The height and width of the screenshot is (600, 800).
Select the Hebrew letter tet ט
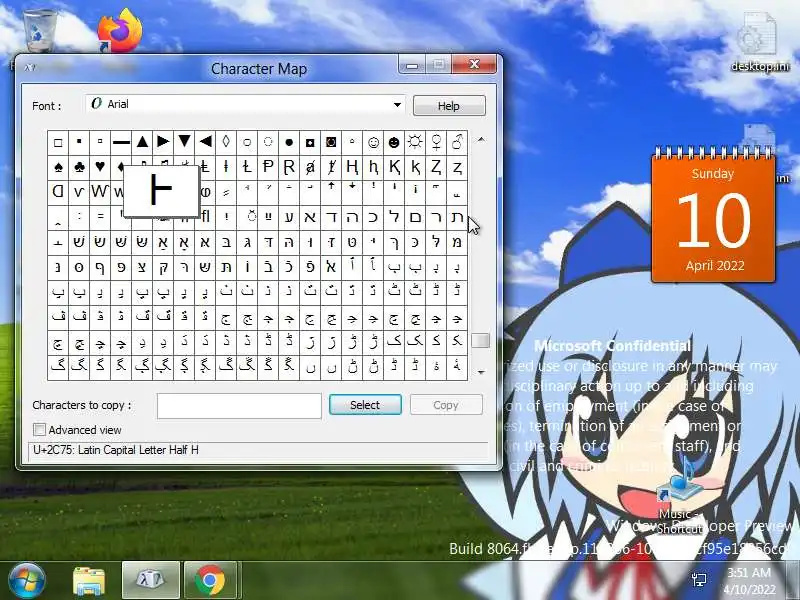352,242
